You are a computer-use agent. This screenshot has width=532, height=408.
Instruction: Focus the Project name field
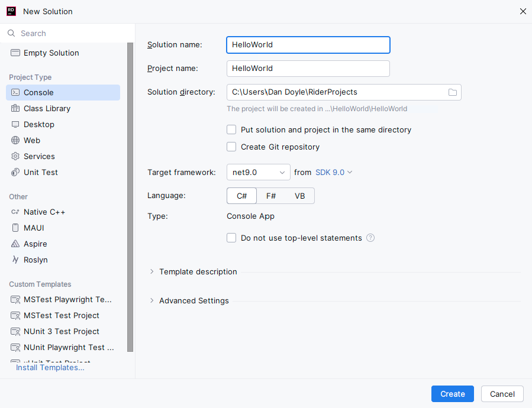[x=308, y=69]
